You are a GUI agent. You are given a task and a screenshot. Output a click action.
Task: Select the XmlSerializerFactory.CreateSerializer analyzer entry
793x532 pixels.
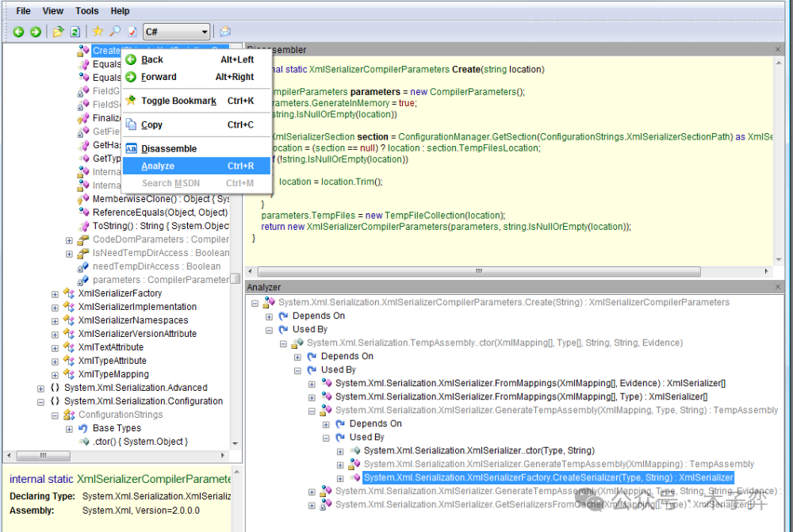(x=548, y=477)
